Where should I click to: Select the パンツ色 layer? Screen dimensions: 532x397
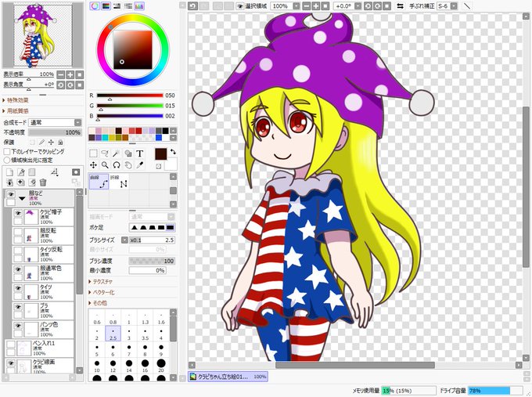[43, 330]
